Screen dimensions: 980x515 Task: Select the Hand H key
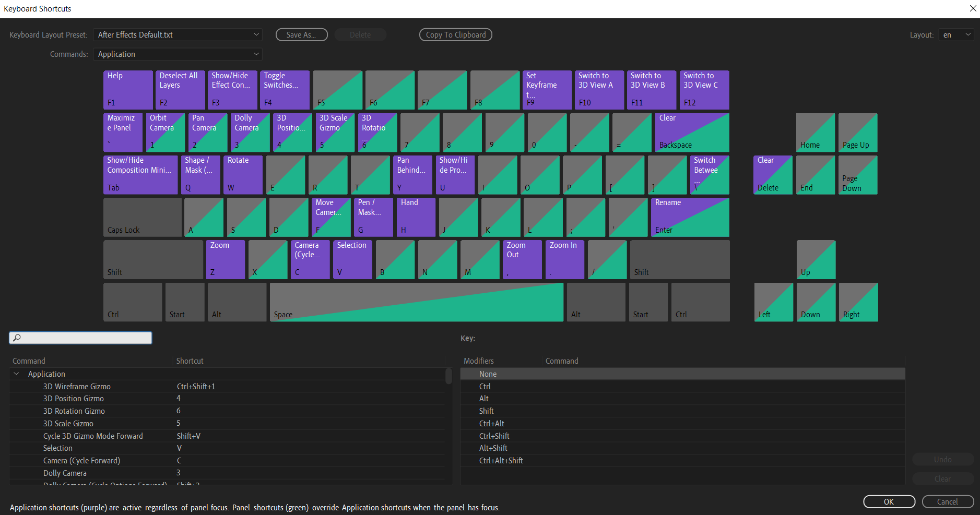416,217
